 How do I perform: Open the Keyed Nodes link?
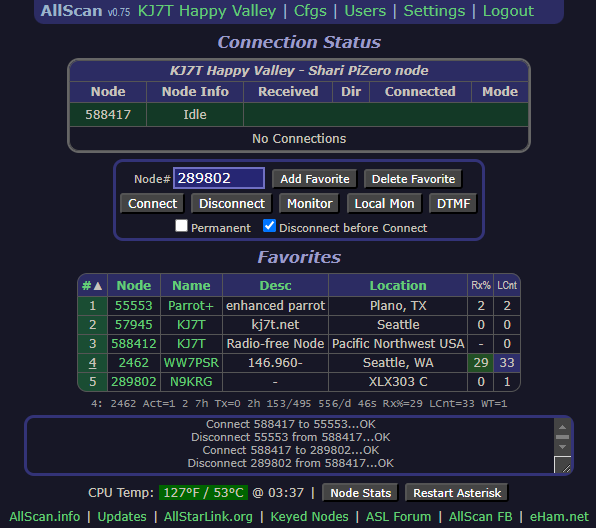click(309, 517)
